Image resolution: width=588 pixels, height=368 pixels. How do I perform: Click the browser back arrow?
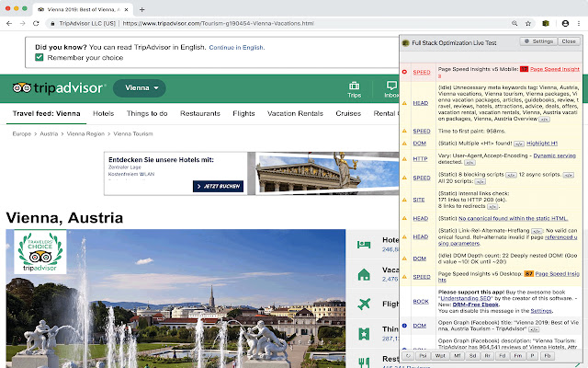click(9, 23)
